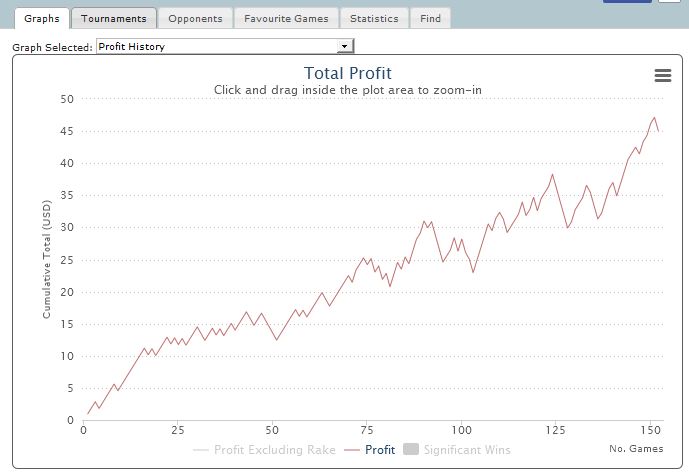Click the Cumulative Total (USD) axis label
This screenshot has height=473, width=689.
pyautogui.click(x=47, y=259)
